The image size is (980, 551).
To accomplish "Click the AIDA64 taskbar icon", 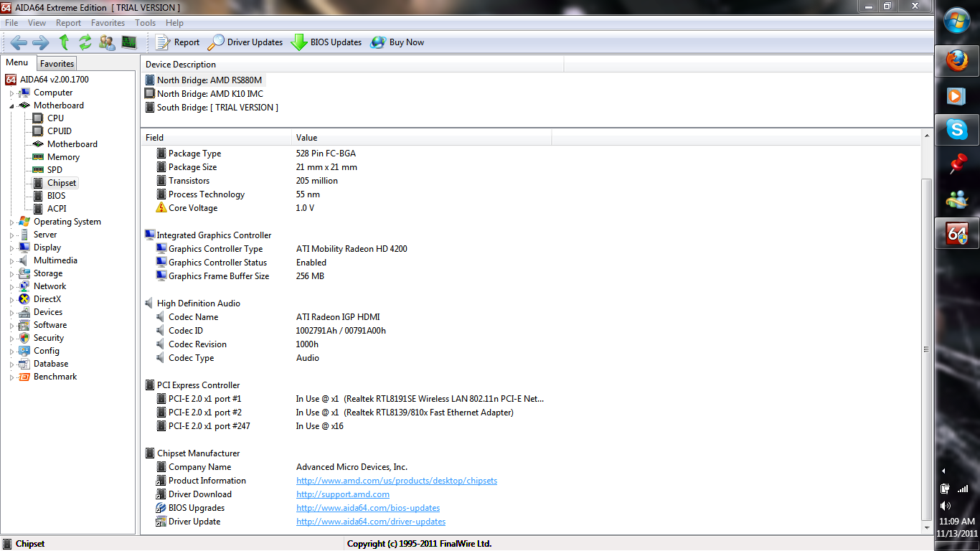I will click(957, 233).
